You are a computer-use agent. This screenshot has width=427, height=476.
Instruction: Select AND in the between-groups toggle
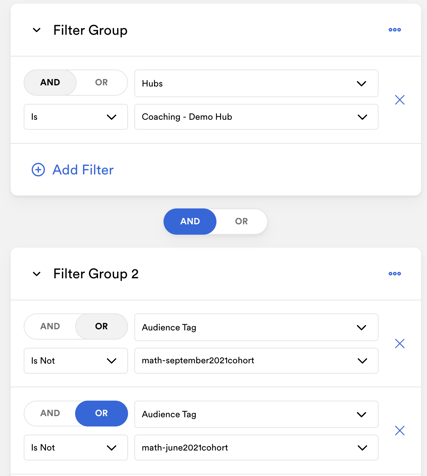pyautogui.click(x=190, y=221)
